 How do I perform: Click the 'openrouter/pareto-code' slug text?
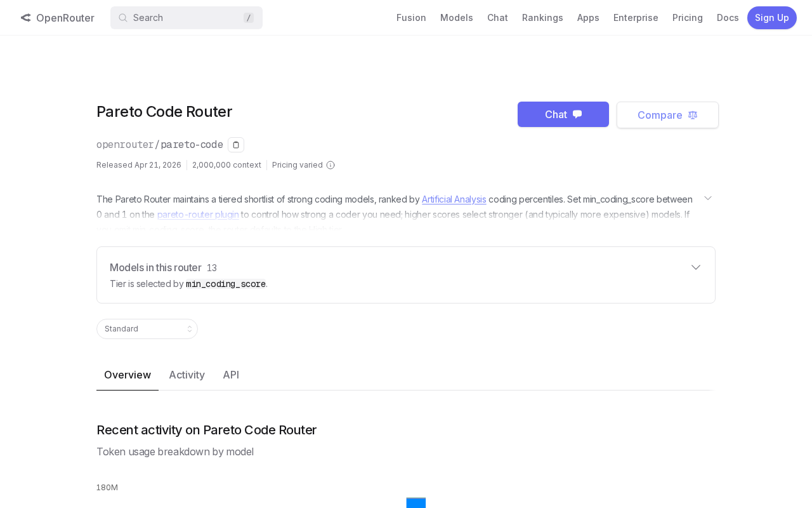[x=160, y=145]
